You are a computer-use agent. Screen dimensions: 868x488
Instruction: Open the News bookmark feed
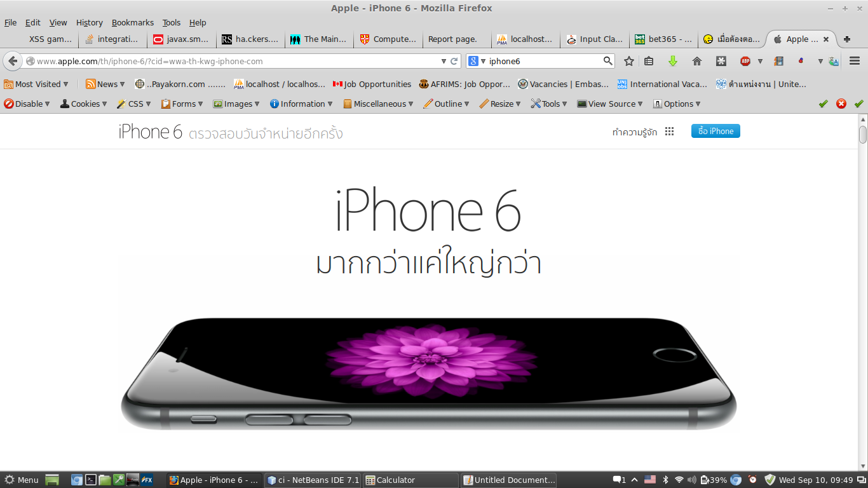(x=105, y=84)
